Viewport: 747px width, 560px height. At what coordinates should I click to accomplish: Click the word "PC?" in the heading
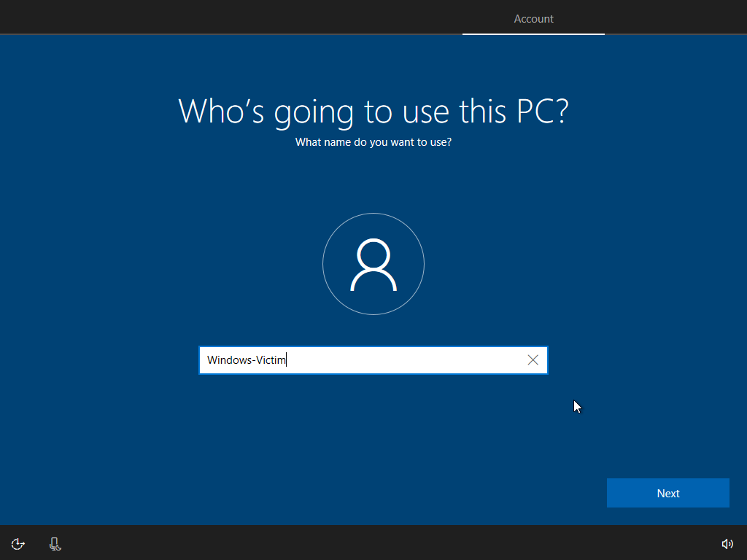pos(541,111)
